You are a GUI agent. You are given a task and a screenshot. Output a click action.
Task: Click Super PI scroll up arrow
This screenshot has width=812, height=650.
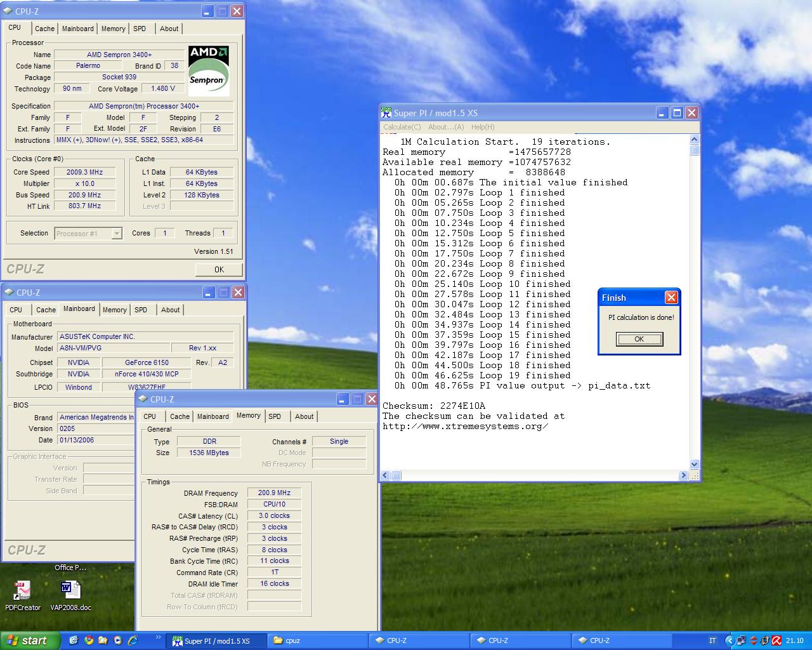pos(694,140)
